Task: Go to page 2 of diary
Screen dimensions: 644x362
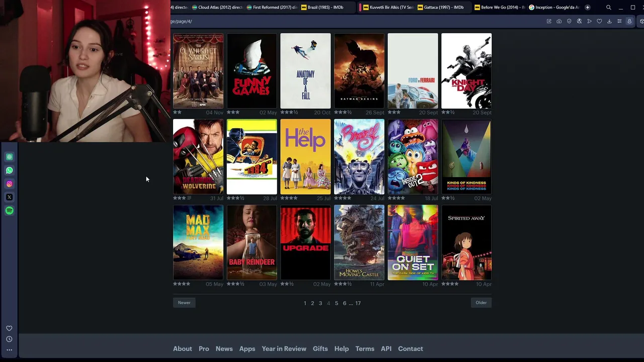Action: coord(312,303)
